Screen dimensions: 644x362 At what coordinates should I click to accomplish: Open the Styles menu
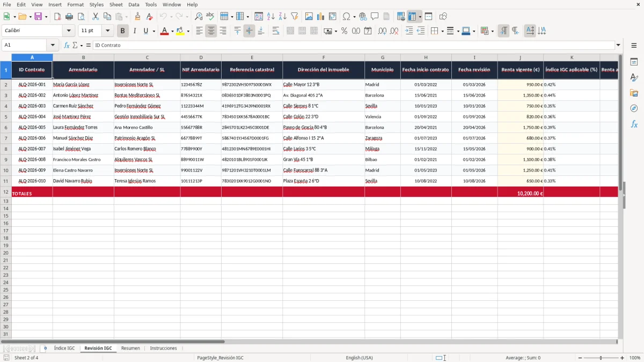point(97,4)
